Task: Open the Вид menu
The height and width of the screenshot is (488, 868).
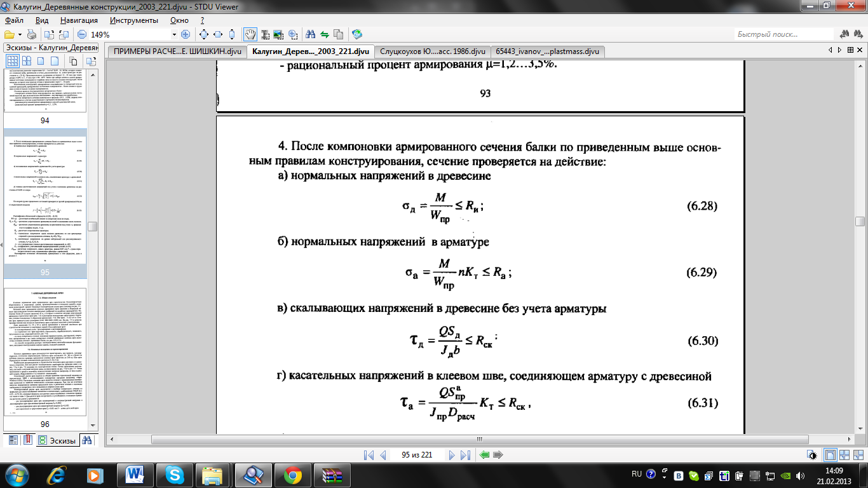Action: (42, 20)
